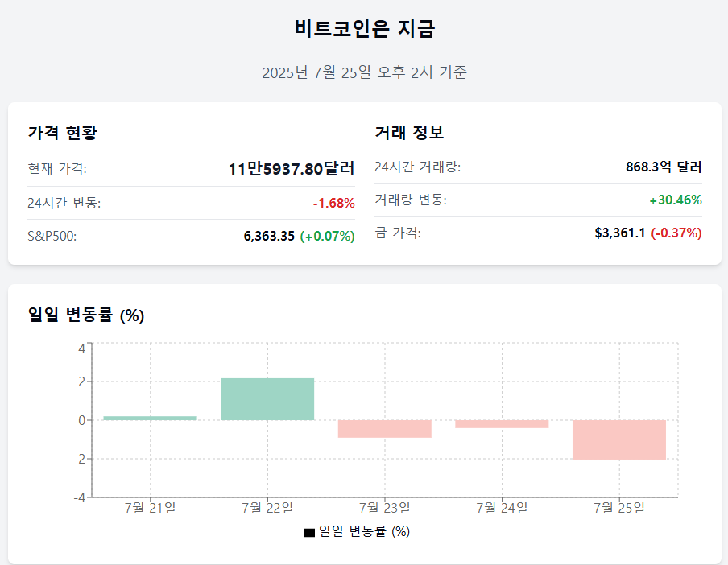Select the volume 868.3억 달러
This screenshot has width=728, height=565.
(664, 167)
